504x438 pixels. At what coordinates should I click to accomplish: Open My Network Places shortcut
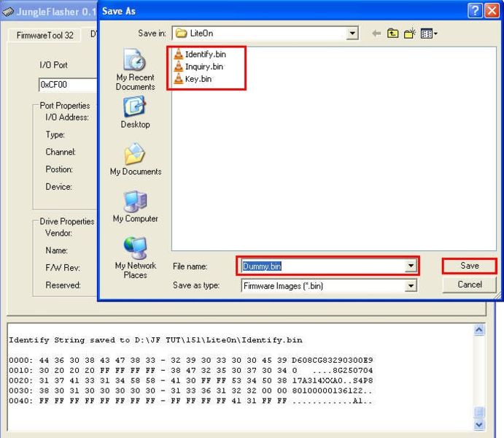(x=136, y=258)
